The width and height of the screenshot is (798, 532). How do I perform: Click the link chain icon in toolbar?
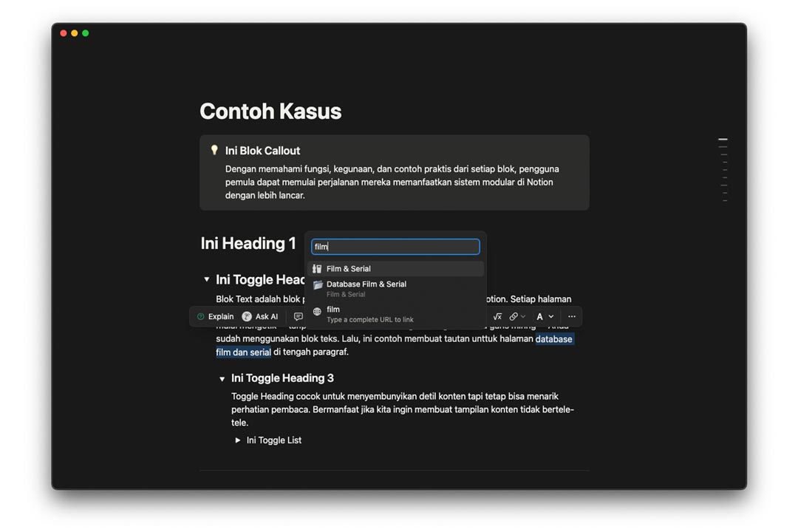[514, 316]
